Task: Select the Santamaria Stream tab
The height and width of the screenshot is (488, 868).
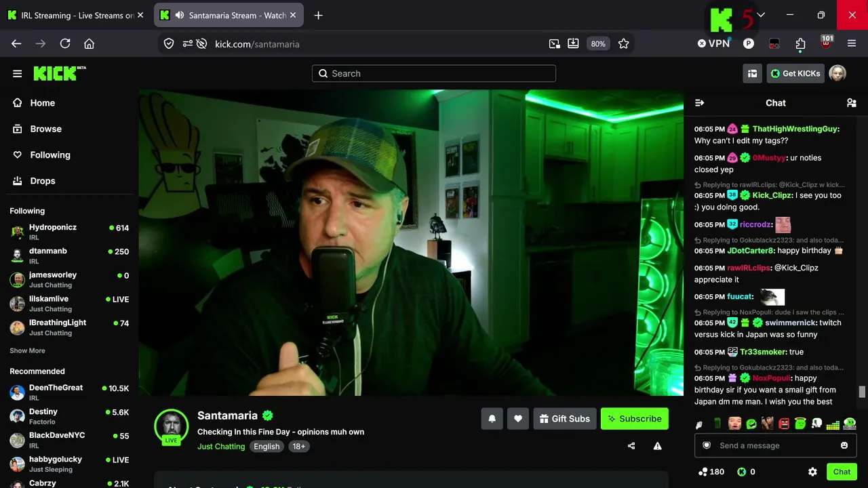Action: [229, 15]
